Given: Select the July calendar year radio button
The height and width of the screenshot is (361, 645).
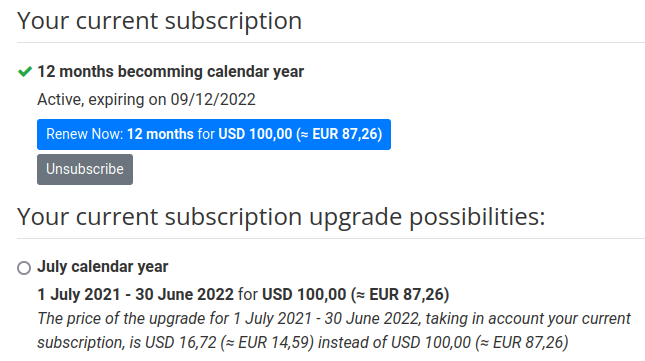Looking at the screenshot, I should (x=24, y=268).
